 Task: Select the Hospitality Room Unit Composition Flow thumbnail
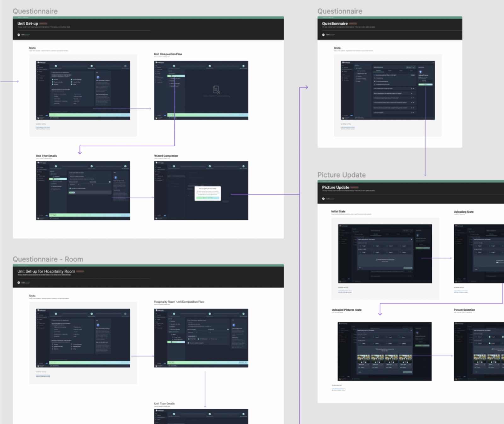pos(201,338)
